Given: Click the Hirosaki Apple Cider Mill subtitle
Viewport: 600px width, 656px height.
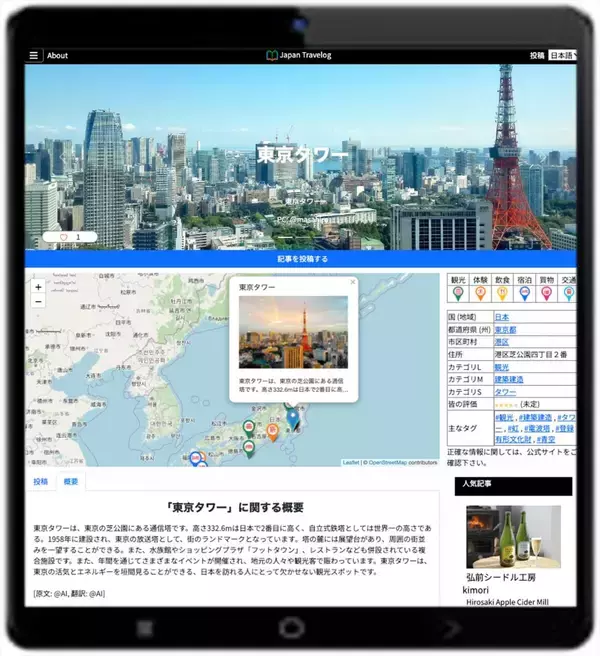Looking at the screenshot, I should coord(507,602).
